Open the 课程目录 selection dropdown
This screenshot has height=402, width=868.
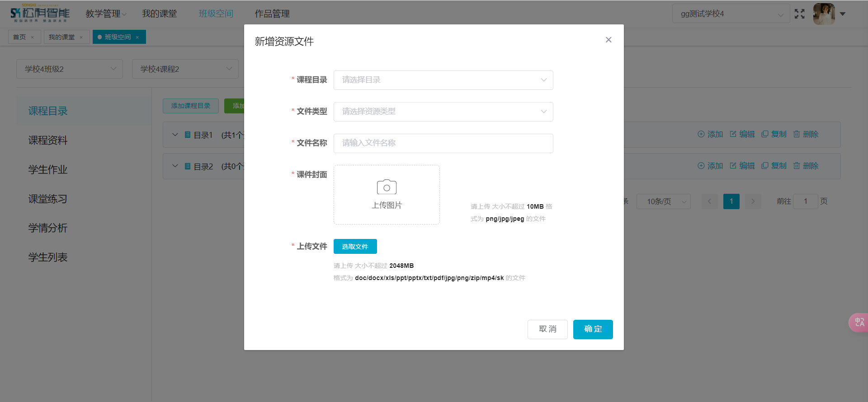pyautogui.click(x=443, y=80)
